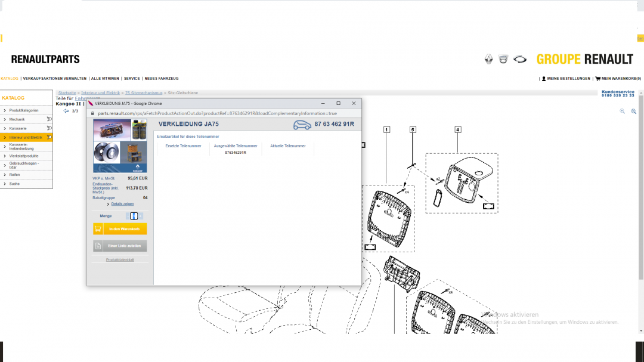Open the Produktdatenblatt link
This screenshot has width=644, height=362.
click(x=120, y=260)
